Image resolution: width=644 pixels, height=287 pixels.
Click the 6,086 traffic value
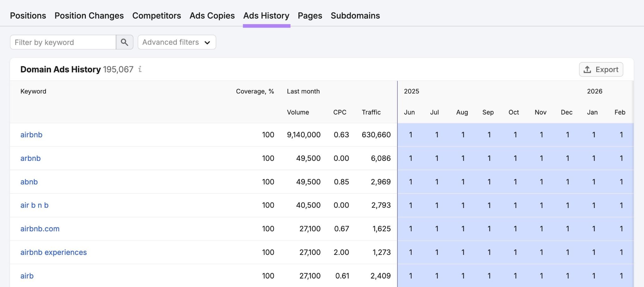[x=381, y=158]
